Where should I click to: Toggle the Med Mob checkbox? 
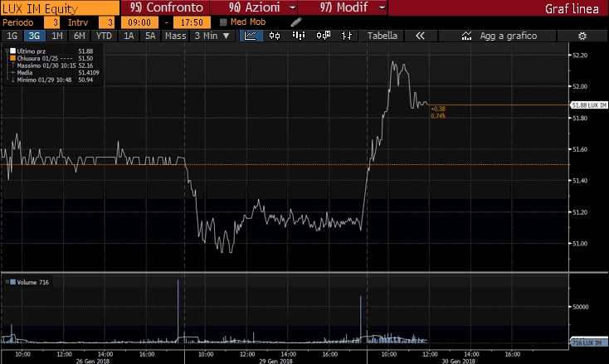223,22
